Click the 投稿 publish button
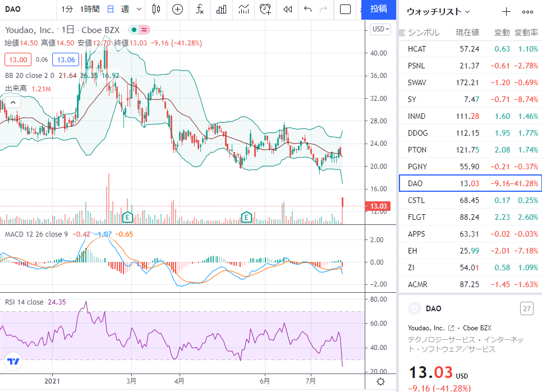This screenshot has height=392, width=542. click(379, 10)
